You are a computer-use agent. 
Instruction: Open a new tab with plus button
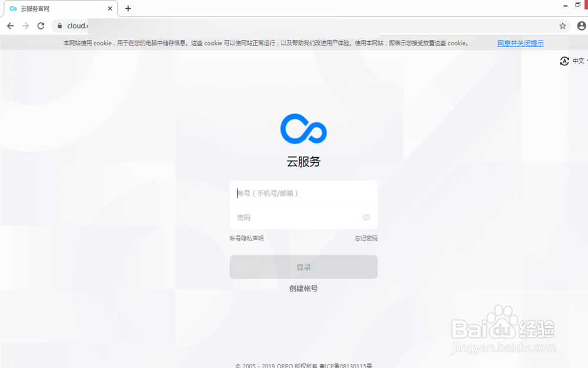128,8
